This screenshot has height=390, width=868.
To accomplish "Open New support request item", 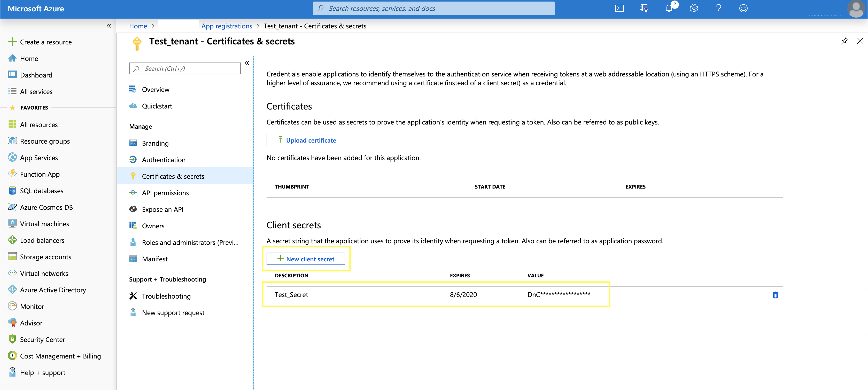I will tap(173, 313).
